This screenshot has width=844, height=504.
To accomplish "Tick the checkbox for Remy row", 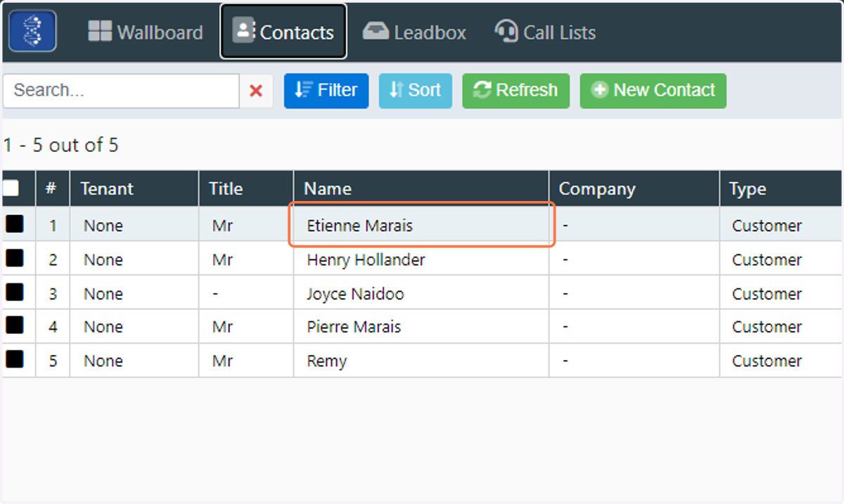I will (15, 359).
